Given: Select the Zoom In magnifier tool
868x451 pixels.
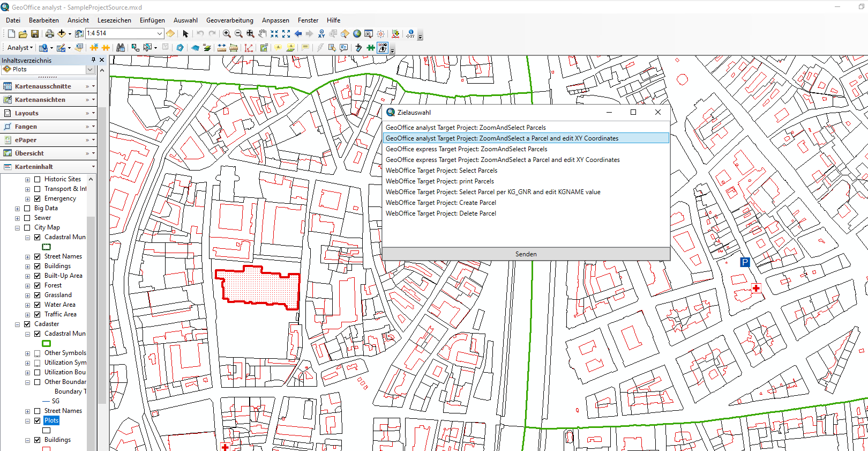Looking at the screenshot, I should click(x=227, y=34).
